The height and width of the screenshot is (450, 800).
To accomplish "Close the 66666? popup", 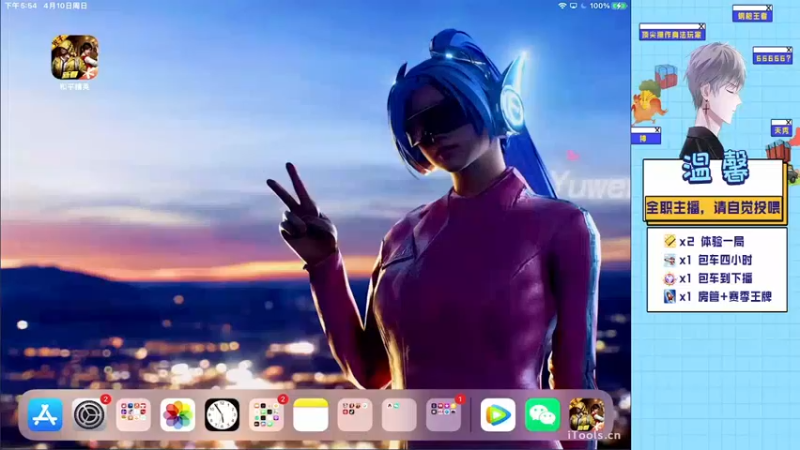I will (x=789, y=49).
